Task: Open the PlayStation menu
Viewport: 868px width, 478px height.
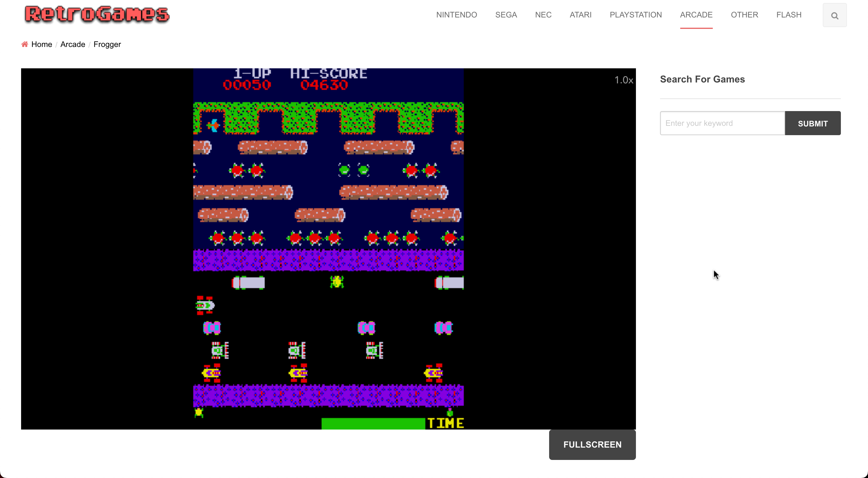Action: point(636,15)
